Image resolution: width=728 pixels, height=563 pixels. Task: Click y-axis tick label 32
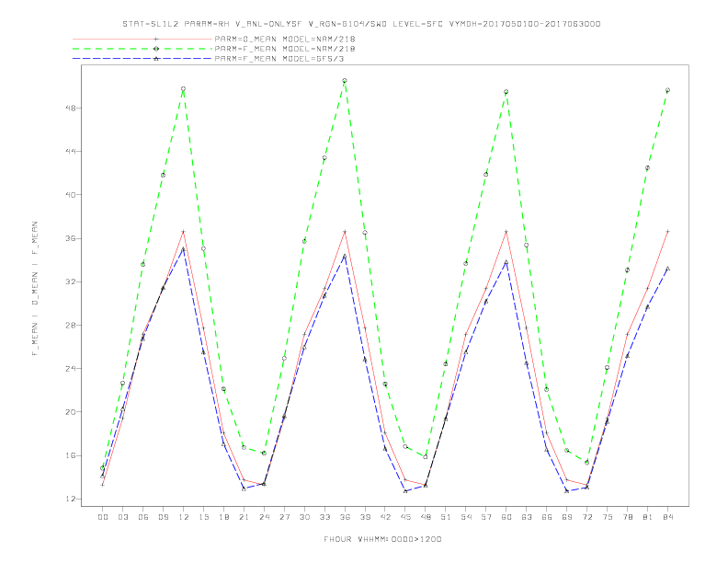click(x=71, y=282)
